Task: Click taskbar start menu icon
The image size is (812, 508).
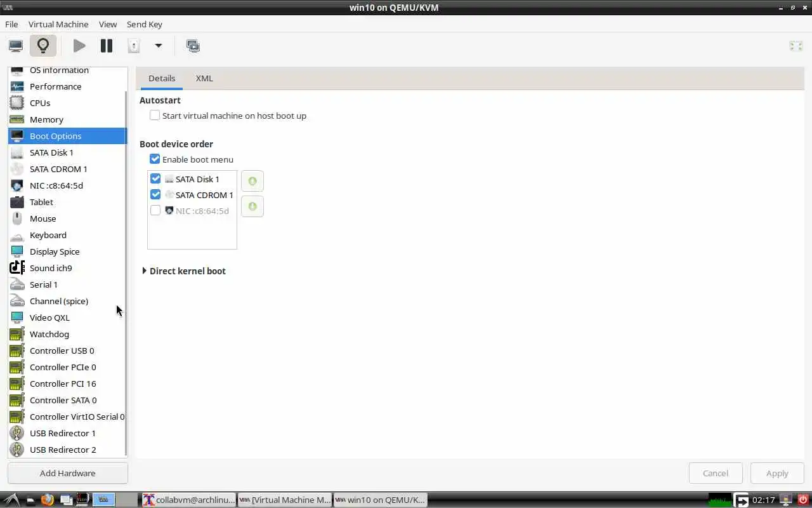Action: click(x=12, y=500)
